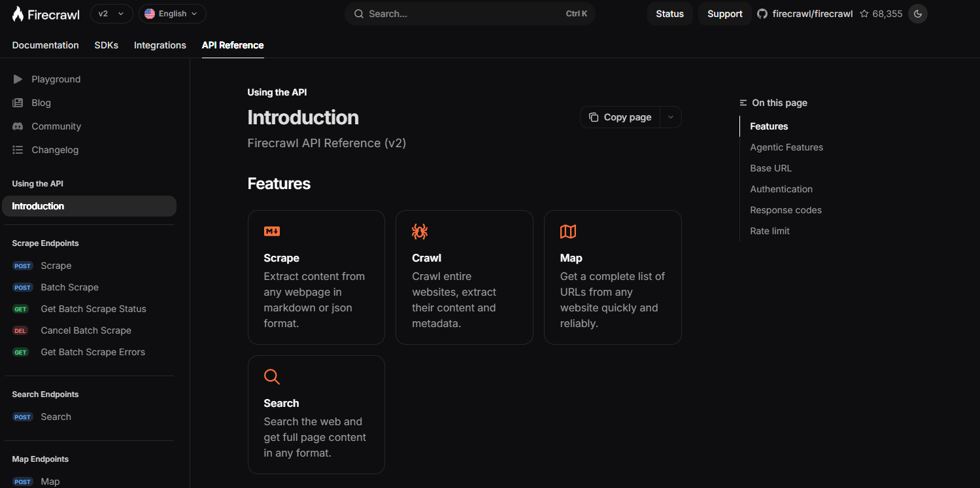Open the Blog sidebar link
Viewport: 980px width, 488px height.
pos(41,103)
